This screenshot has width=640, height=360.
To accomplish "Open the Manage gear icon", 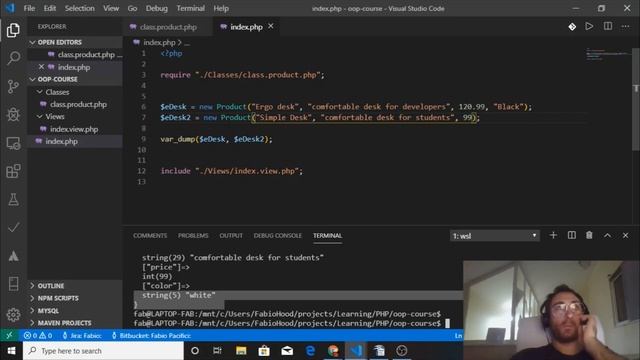I will tap(13, 315).
